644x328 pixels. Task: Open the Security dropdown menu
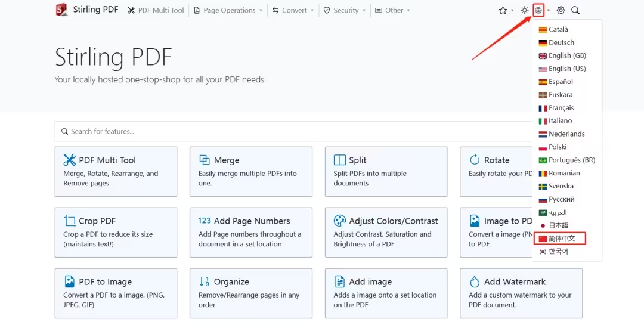click(x=344, y=10)
